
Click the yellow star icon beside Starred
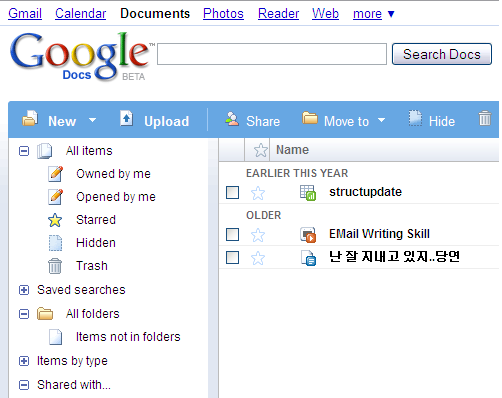[x=55, y=220]
